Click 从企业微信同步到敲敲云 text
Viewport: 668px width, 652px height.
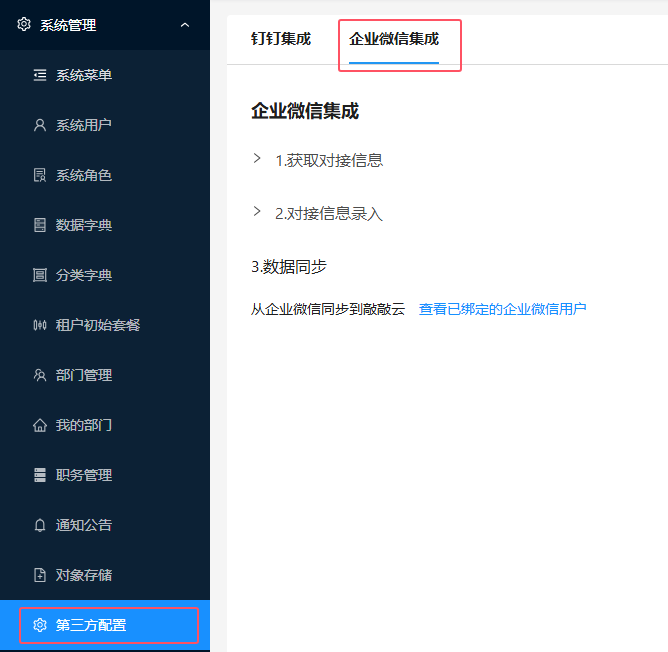tap(328, 309)
